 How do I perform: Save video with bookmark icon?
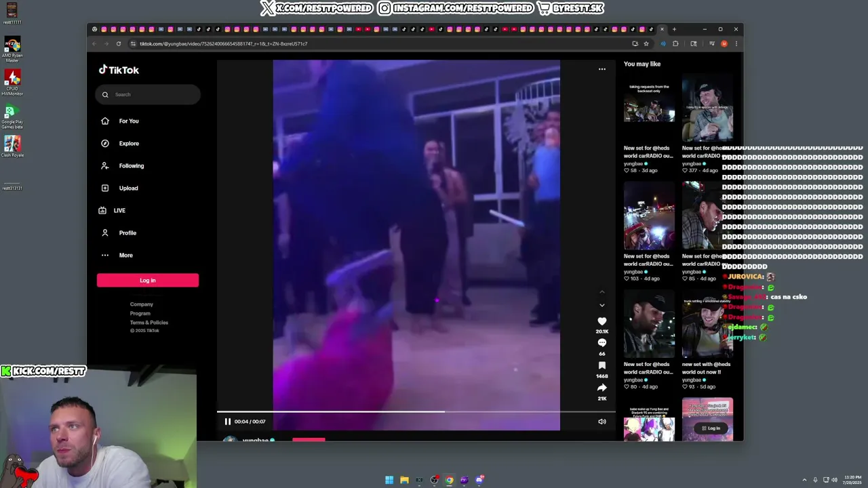(601, 365)
